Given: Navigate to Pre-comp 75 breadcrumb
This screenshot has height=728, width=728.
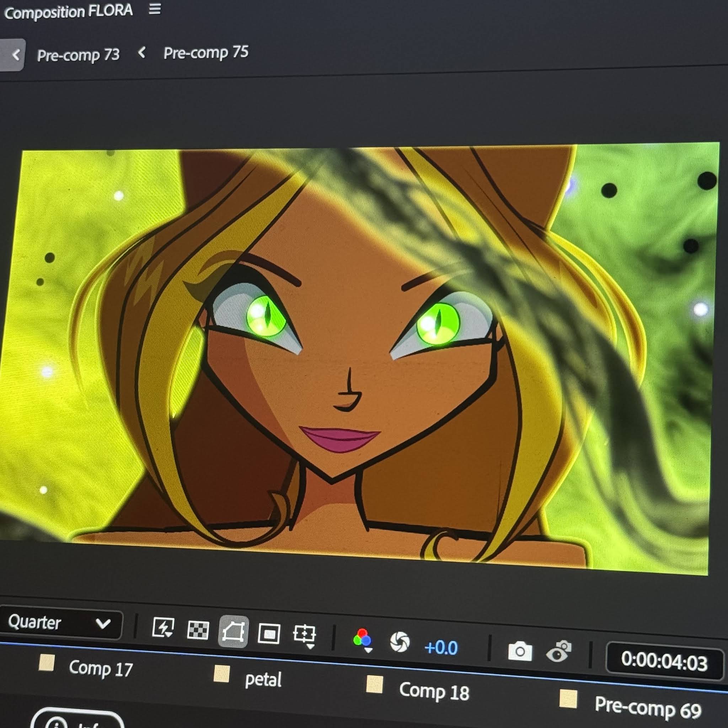Looking at the screenshot, I should (x=206, y=52).
